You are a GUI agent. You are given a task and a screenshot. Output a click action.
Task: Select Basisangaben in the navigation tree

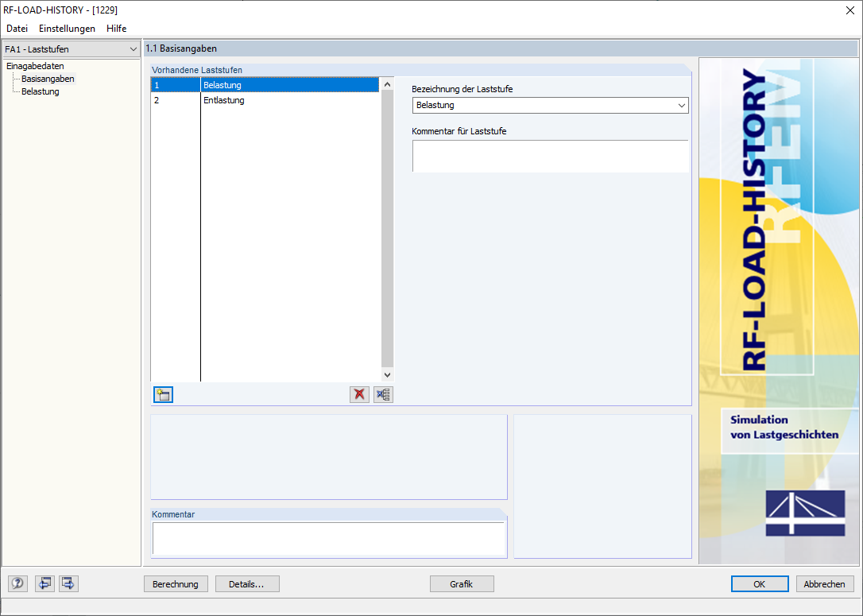[48, 79]
